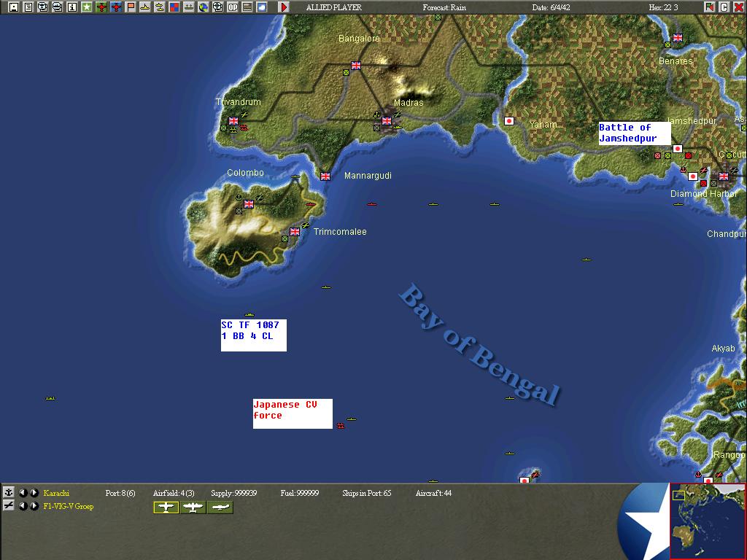Screen dimensions: 747x560
Task: Click red airplane on blue background icon
Action: (116, 7)
